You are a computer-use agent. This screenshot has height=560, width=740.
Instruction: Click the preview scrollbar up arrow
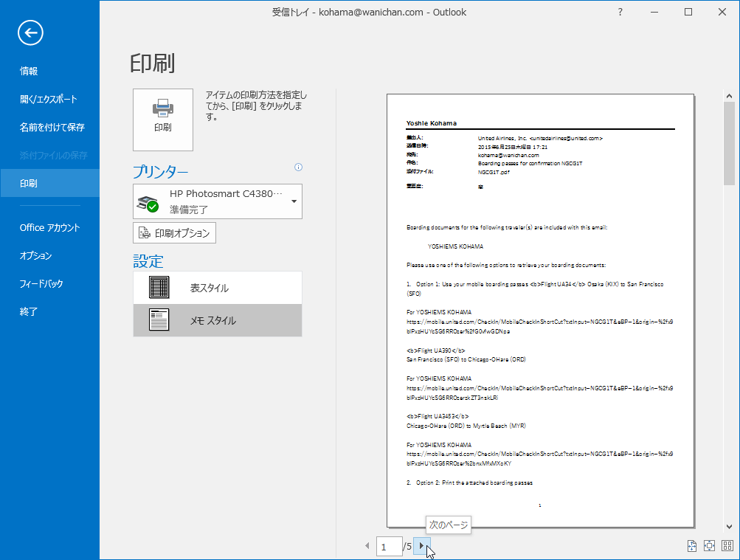[729, 96]
